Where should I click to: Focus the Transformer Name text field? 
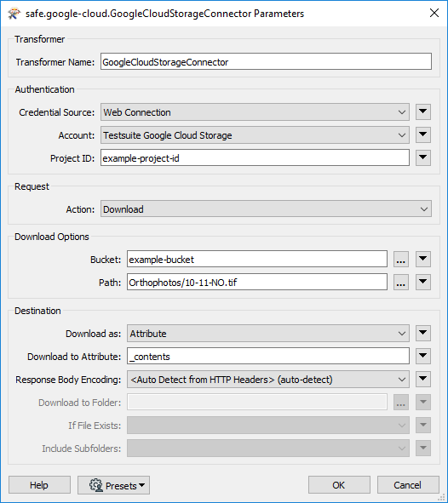tap(266, 61)
